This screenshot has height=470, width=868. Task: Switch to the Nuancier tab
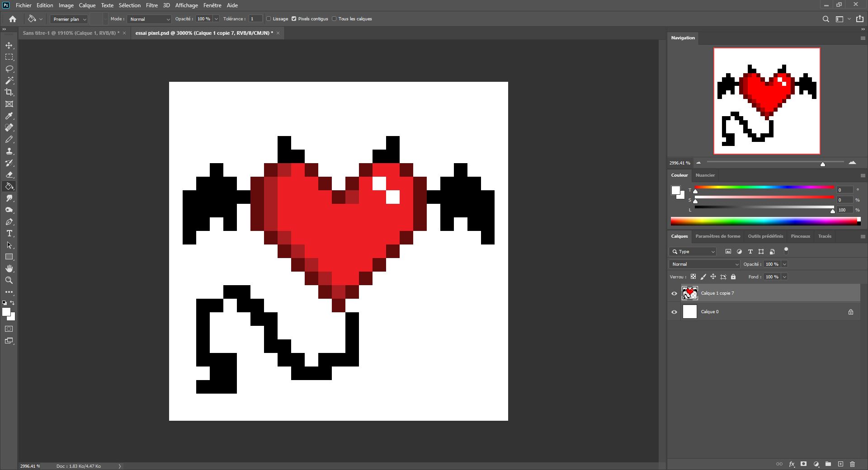point(705,175)
